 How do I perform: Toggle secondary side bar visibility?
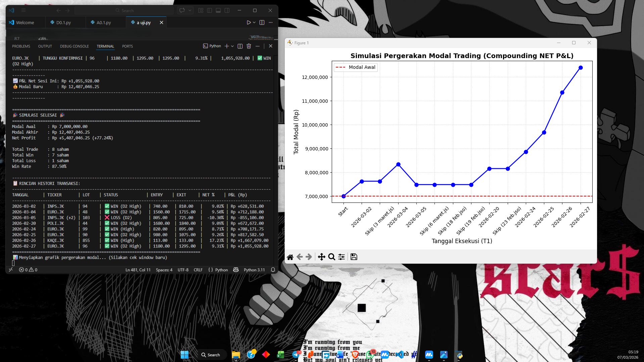click(x=227, y=10)
